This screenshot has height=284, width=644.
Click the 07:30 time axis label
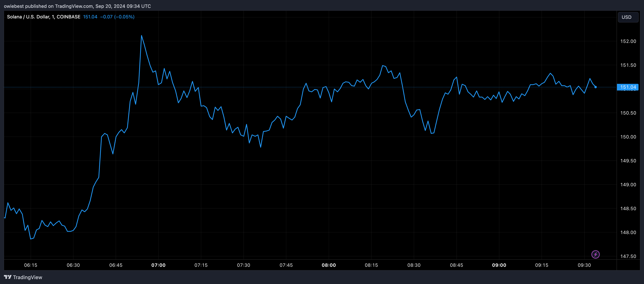[243, 265]
